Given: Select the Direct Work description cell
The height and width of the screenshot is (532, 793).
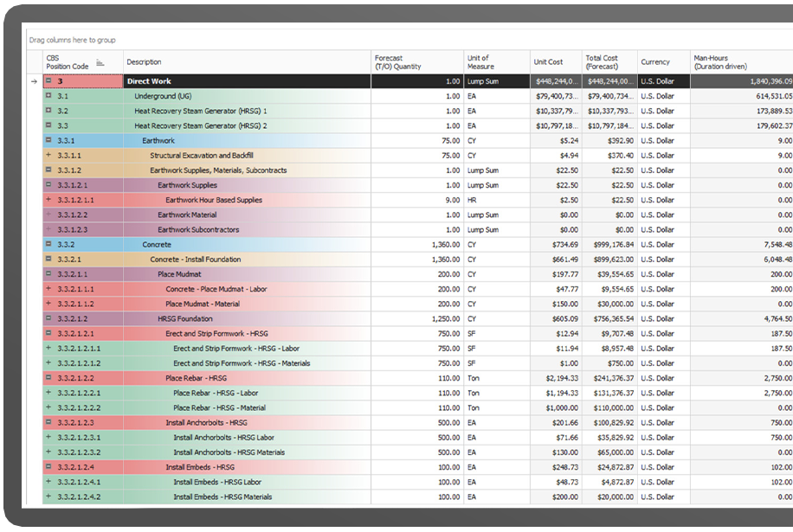Looking at the screenshot, I should [x=247, y=81].
